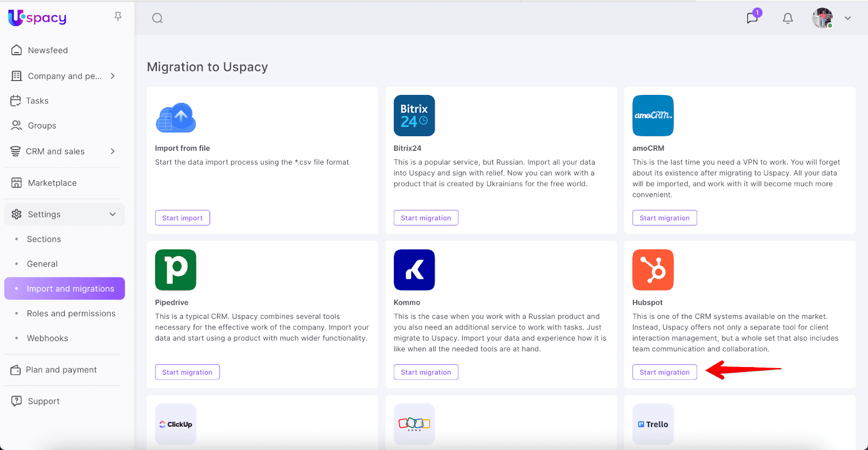Click the amoCRM logo icon

point(653,115)
